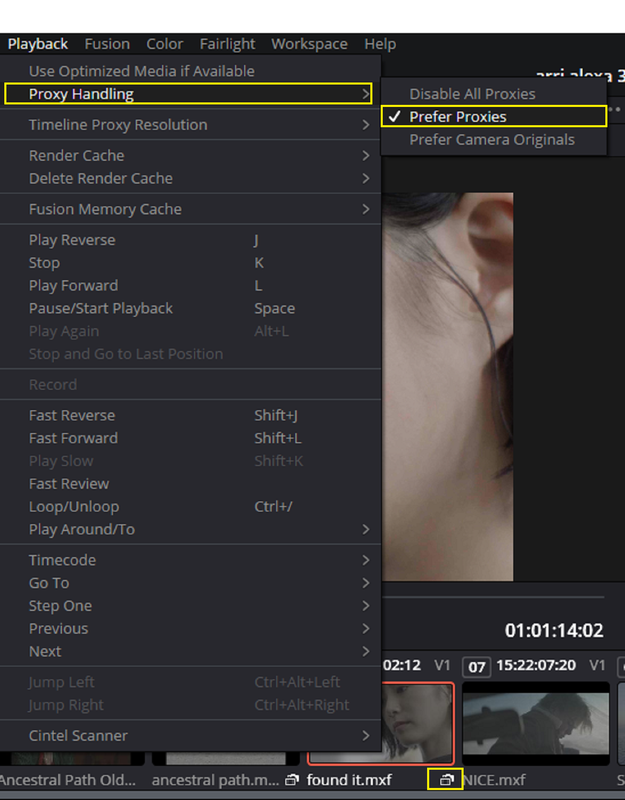Expand the Cintel Scanner submenu
The width and height of the screenshot is (625, 800).
click(x=190, y=735)
